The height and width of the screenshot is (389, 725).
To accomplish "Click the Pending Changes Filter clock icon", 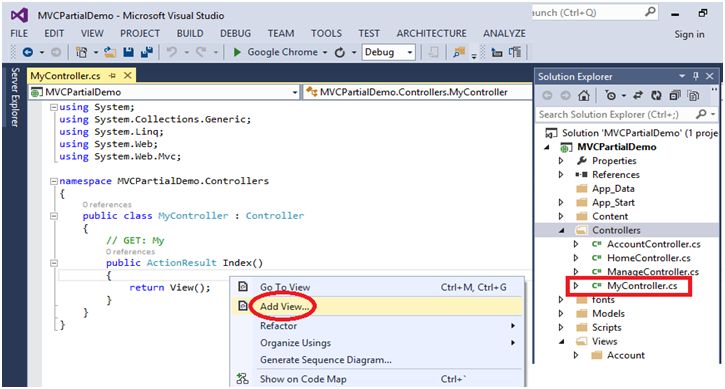I will click(611, 96).
